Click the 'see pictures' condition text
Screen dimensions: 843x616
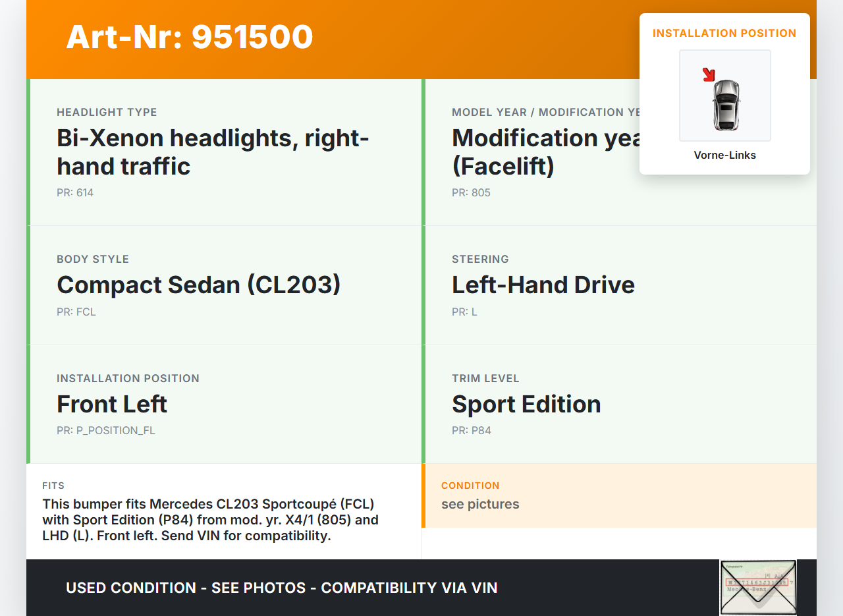click(480, 505)
